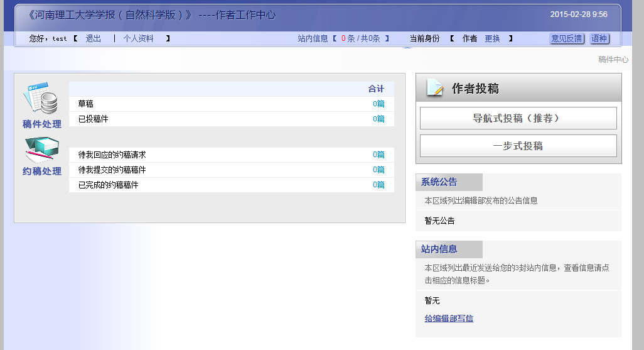Open 个人资料 profile link
Viewport: 644px width, 350px height.
point(139,39)
